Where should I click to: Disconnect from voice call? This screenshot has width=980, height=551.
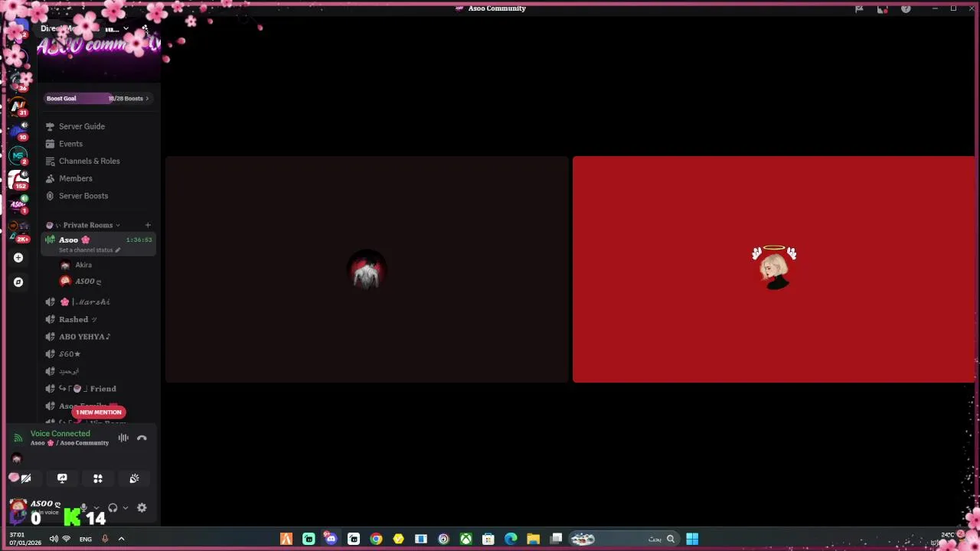pos(142,438)
